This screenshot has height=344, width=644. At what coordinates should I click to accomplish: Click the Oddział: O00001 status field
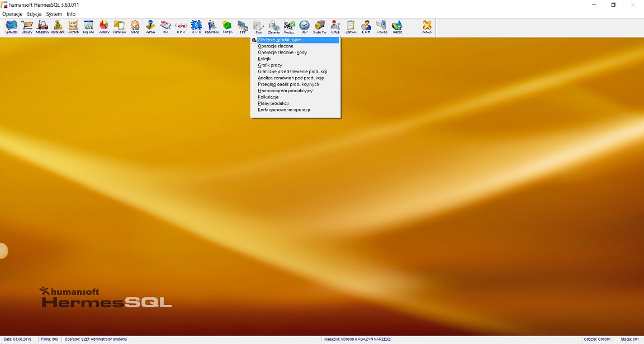point(598,340)
